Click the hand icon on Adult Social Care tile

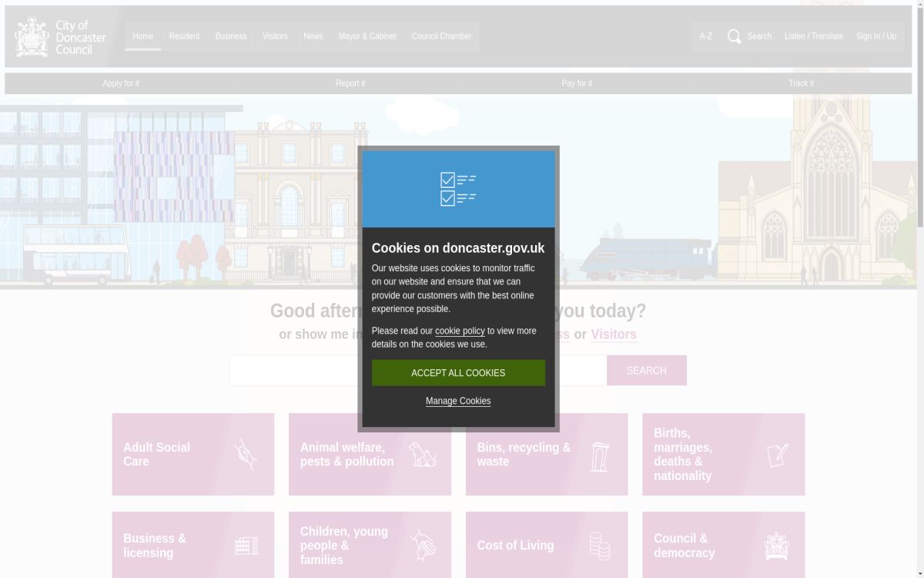(245, 454)
